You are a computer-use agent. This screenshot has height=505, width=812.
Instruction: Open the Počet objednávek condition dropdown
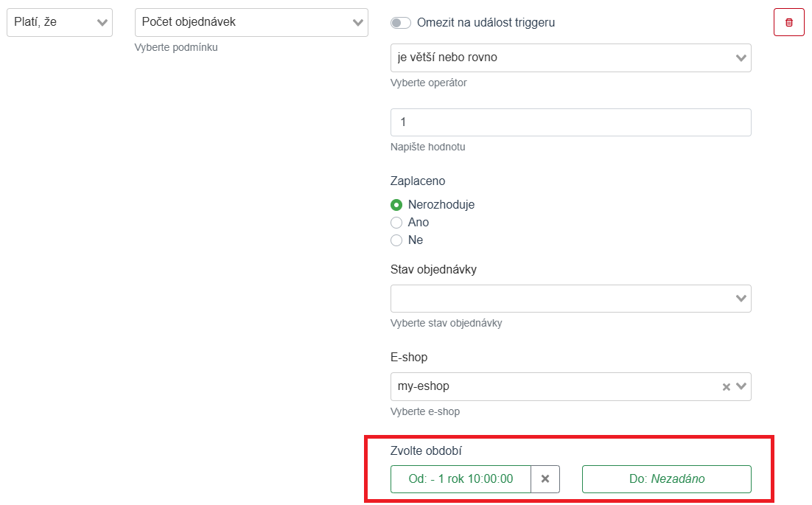(251, 22)
